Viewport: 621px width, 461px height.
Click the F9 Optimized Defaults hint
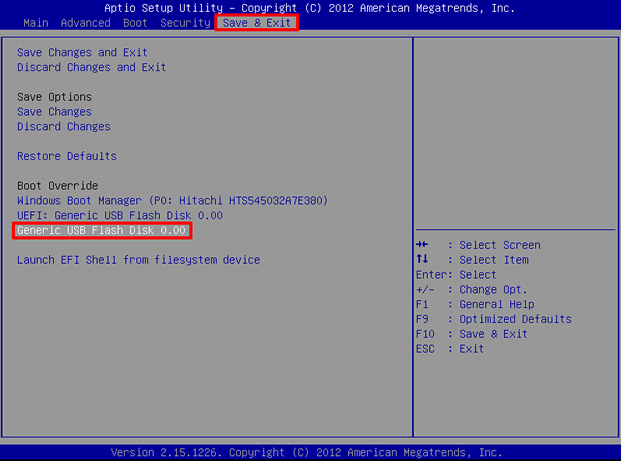(494, 319)
